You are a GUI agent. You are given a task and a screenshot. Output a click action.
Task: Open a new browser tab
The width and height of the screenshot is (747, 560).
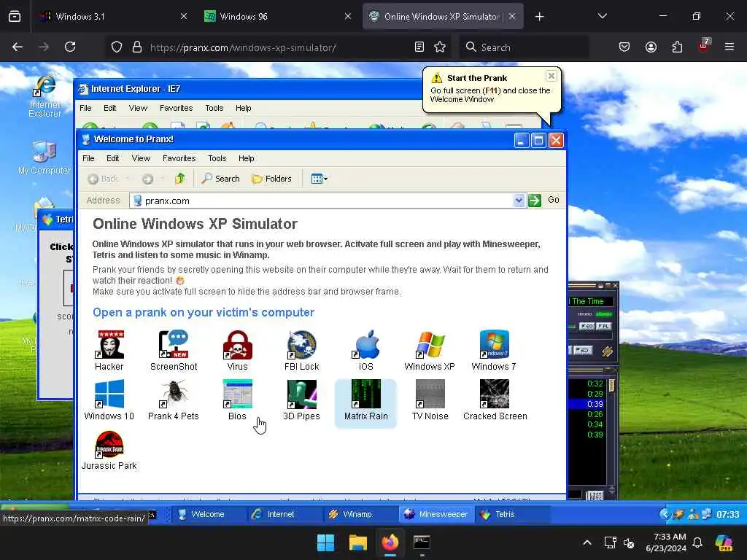539,17
